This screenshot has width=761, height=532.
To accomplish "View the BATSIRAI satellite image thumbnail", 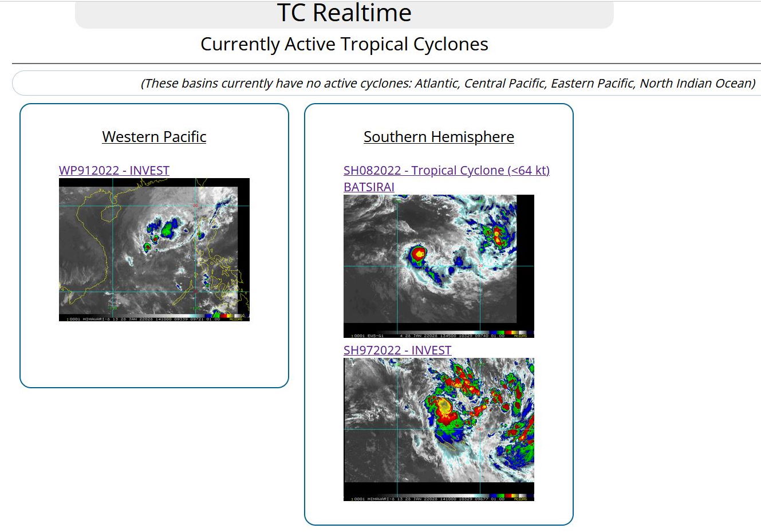I will 439,266.
